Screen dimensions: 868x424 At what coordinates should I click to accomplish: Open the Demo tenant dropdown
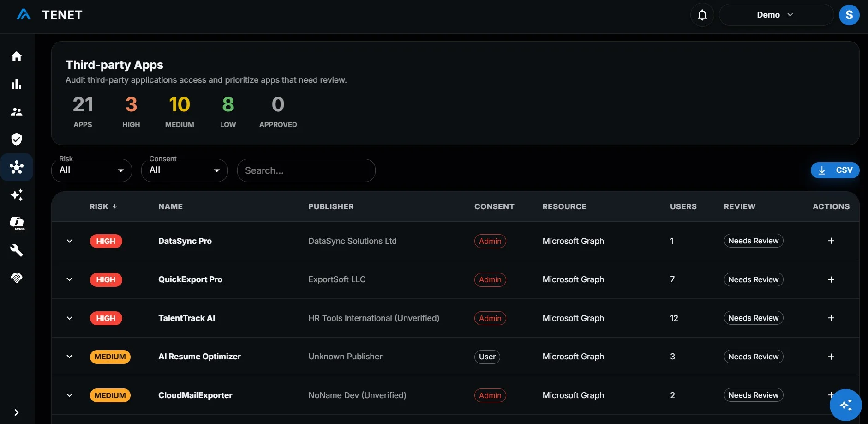coord(776,15)
